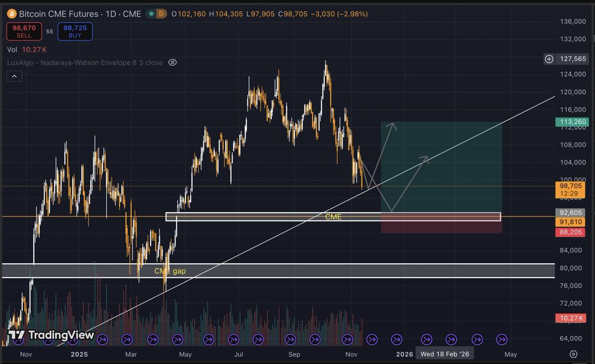Click the orange 91,810 horizontal line label
The image size is (595, 364).
[x=571, y=222]
